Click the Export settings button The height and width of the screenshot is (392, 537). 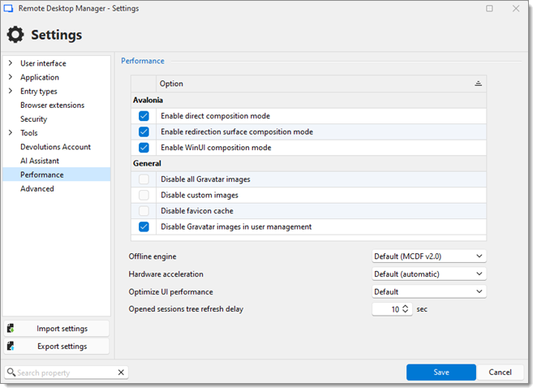coord(57,347)
